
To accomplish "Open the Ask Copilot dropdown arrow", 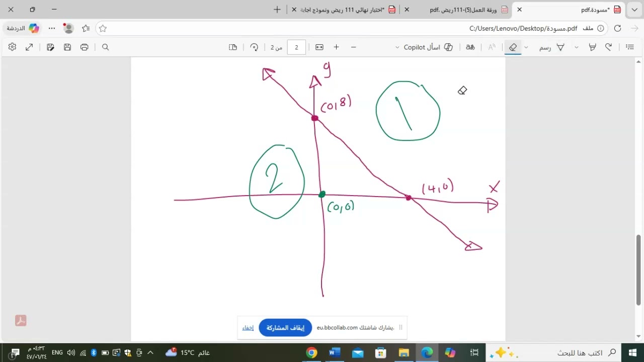I will 397,47.
